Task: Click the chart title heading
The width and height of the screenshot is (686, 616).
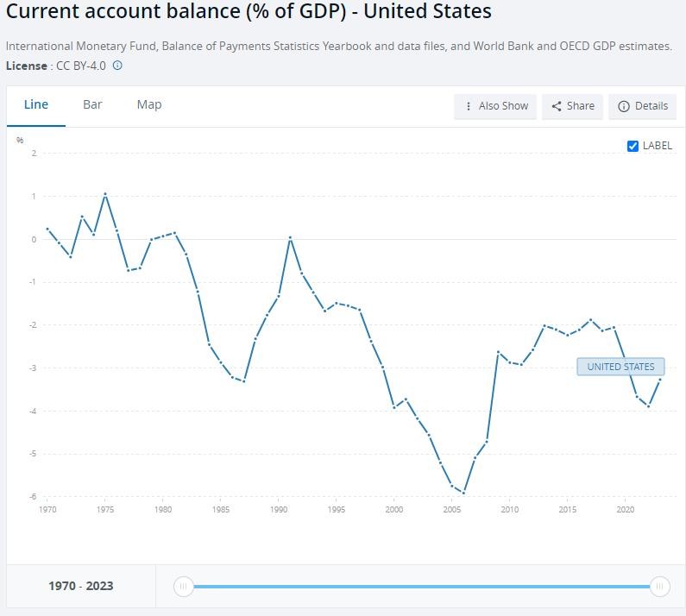Action: (x=249, y=12)
